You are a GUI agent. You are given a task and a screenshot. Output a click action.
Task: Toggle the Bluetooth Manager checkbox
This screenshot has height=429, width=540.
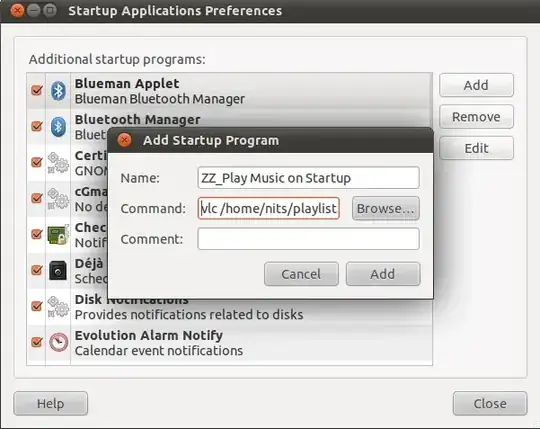point(37,126)
